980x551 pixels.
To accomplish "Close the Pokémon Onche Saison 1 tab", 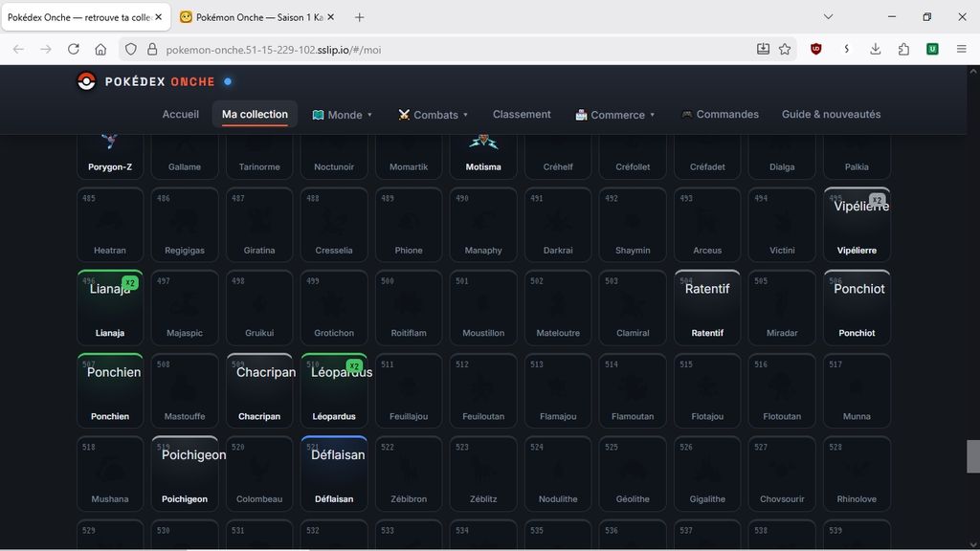I will [330, 17].
